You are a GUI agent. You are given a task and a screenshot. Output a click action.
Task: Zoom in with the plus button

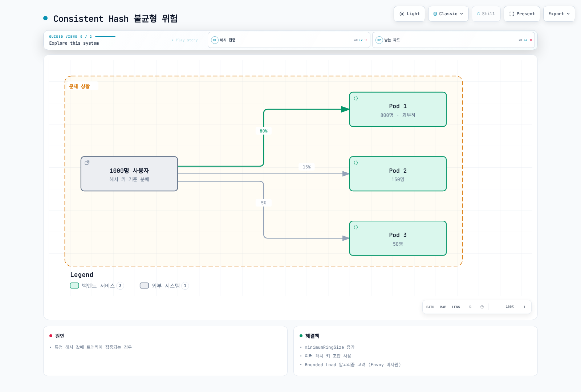point(524,307)
